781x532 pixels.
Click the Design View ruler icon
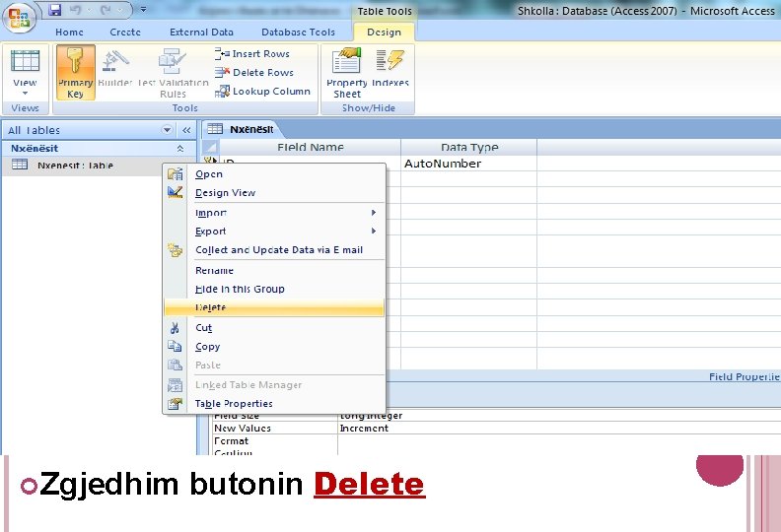coord(176,192)
